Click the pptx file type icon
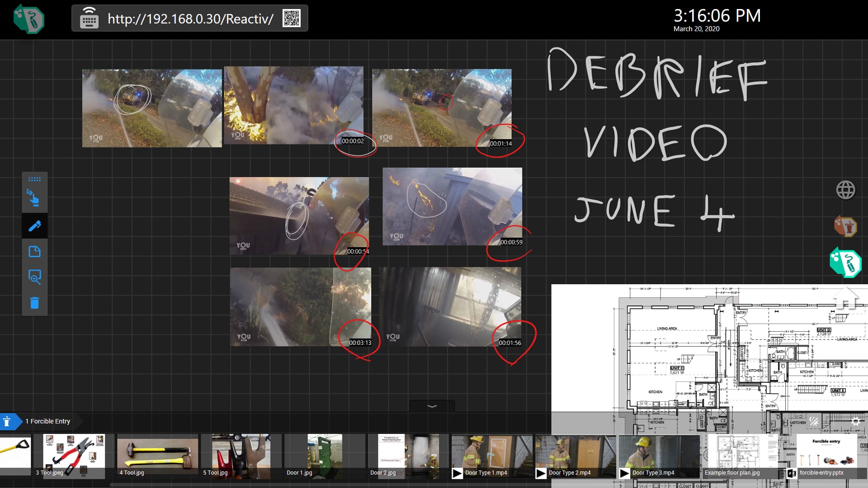Screen dimensions: 868x488 pos(791,473)
